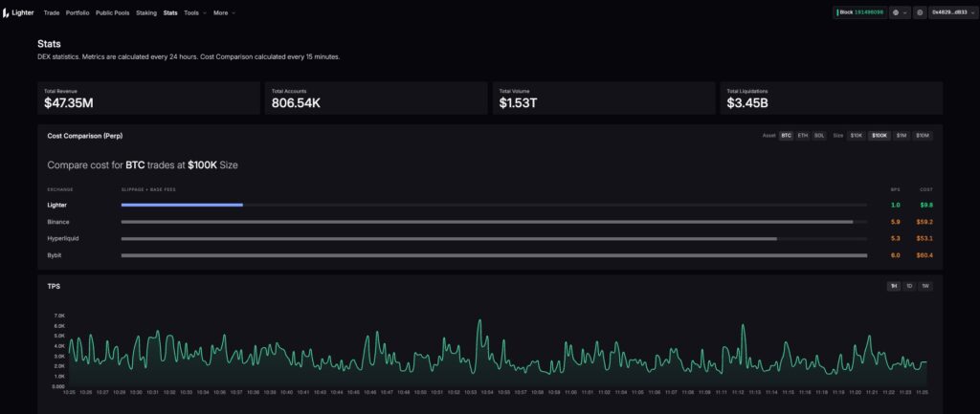Set trade size to $1M
980x414 pixels.
902,136
